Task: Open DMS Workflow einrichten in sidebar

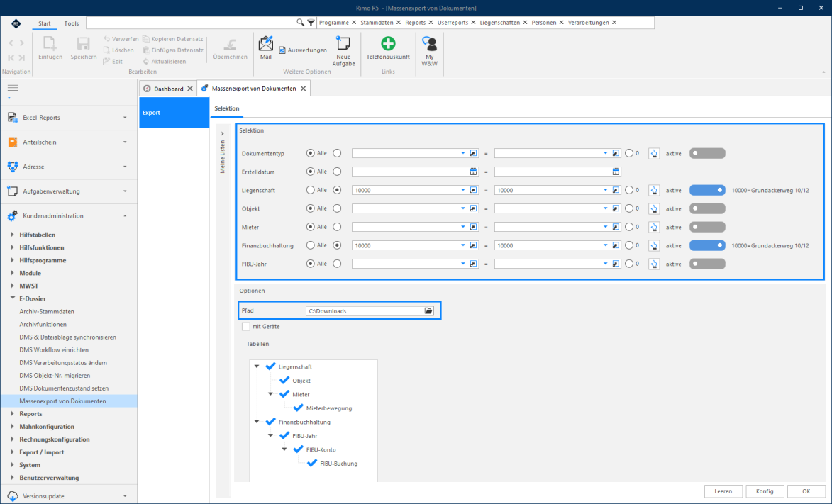Action: coord(54,349)
